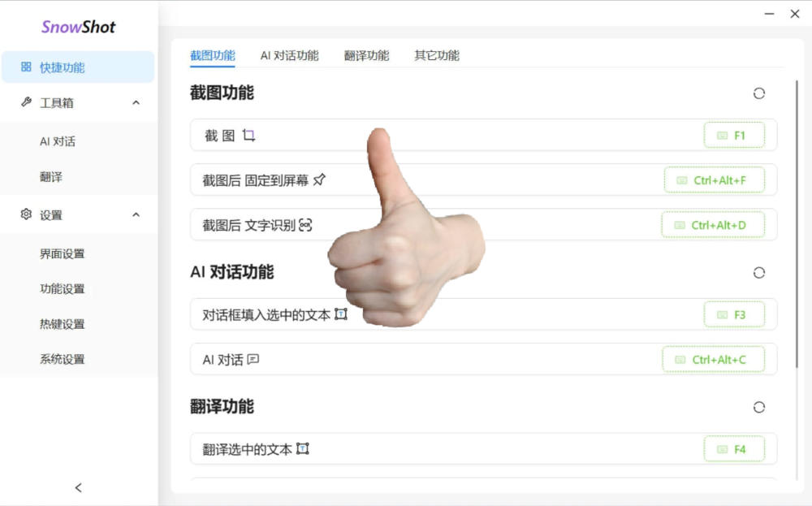Image resolution: width=812 pixels, height=506 pixels.
Task: Click the selection icon beside 翻译选中的文本
Action: (300, 448)
